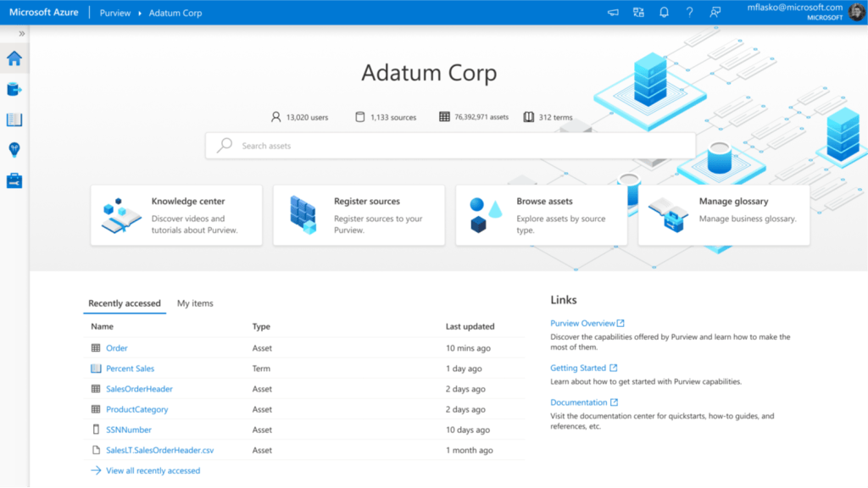The height and width of the screenshot is (488, 868).
Task: Select the Recently accessed tab
Action: 125,303
